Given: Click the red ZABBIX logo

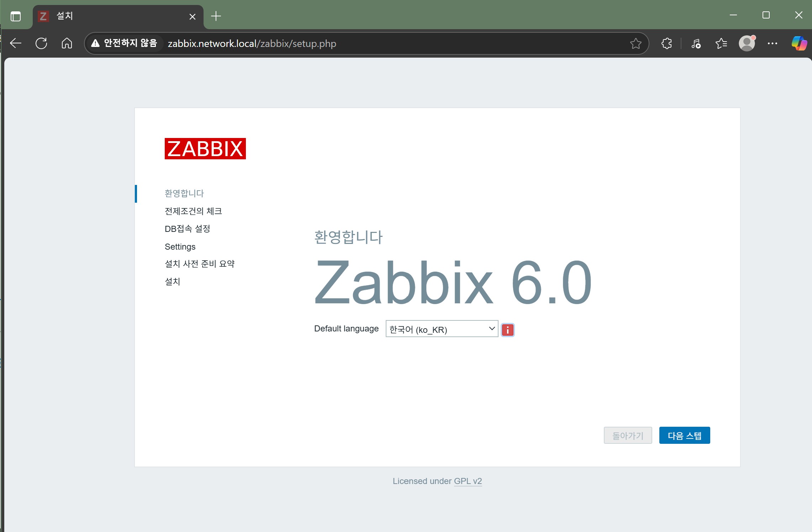Looking at the screenshot, I should tap(205, 148).
